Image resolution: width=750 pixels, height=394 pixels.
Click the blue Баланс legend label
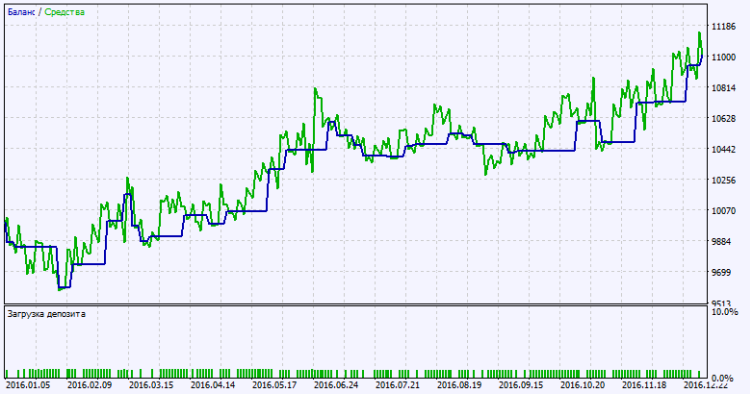(21, 12)
